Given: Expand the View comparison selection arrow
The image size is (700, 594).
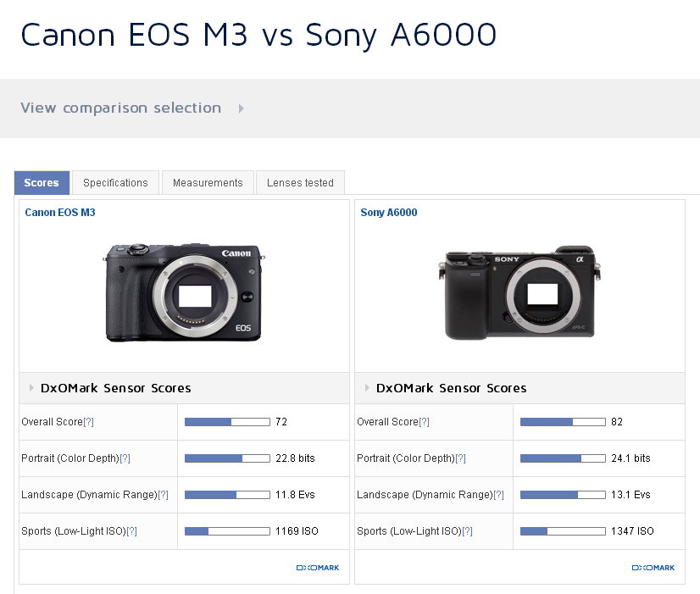Looking at the screenshot, I should click(x=242, y=108).
